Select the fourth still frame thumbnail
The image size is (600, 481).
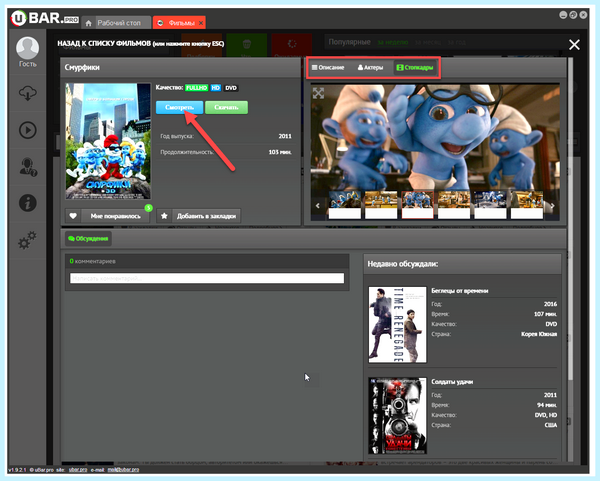point(454,205)
